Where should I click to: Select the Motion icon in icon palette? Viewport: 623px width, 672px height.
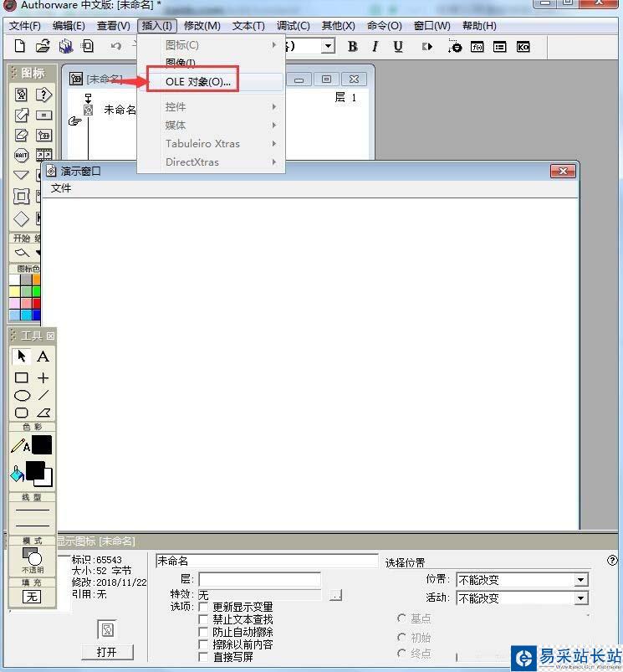tap(21, 115)
